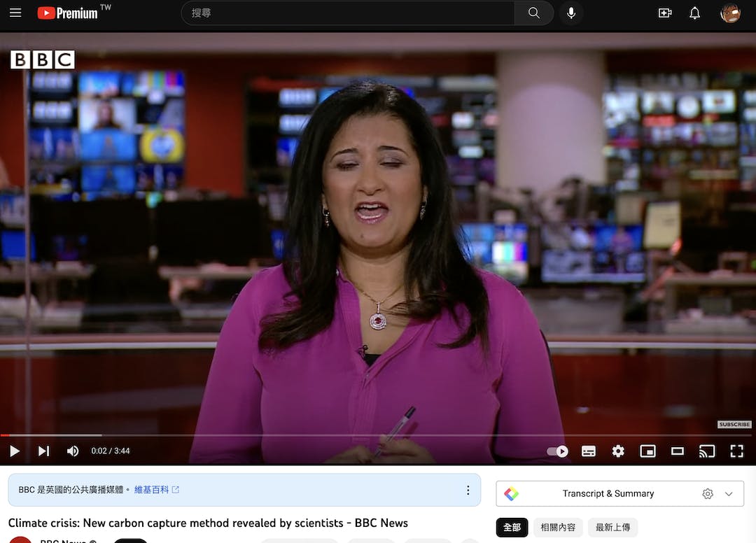Expand the Transcript & Summary panel

729,494
